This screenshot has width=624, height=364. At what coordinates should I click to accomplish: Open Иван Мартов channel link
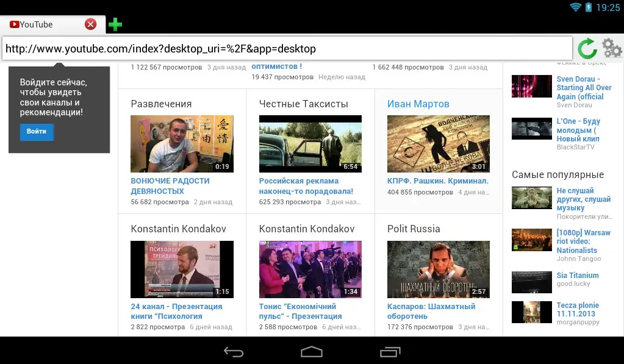418,104
